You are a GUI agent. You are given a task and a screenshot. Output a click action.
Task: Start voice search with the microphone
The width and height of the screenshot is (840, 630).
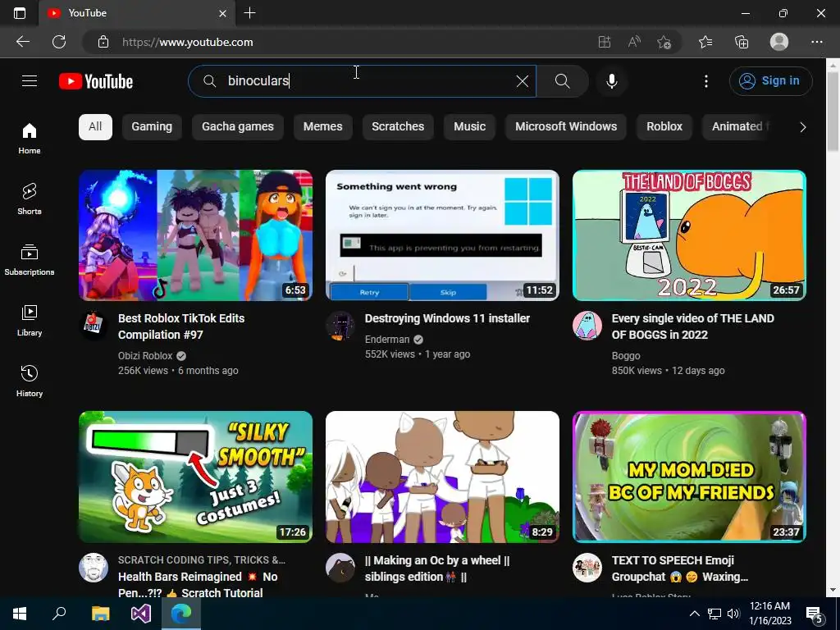[x=611, y=81]
